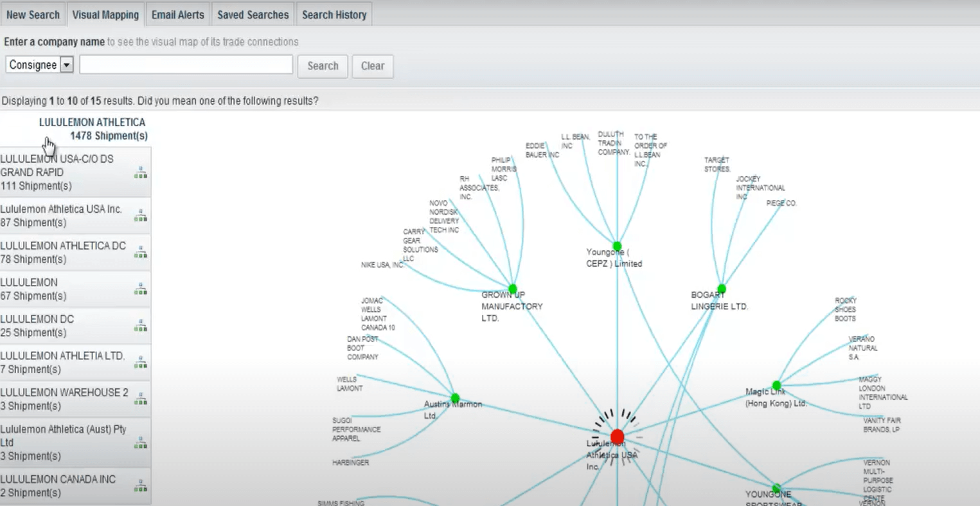Select LULULEMON ATHLETICA DC list result
This screenshot has width=980, height=506.
pos(75,253)
